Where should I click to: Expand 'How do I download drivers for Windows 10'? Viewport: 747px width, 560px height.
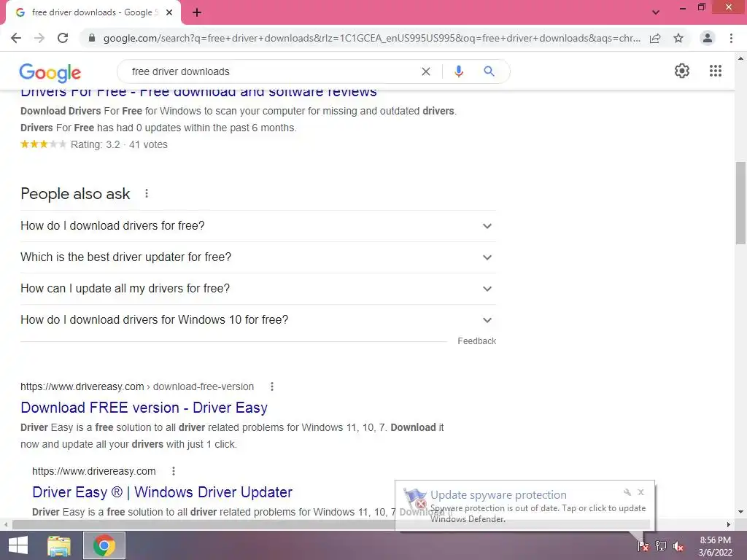tap(258, 320)
